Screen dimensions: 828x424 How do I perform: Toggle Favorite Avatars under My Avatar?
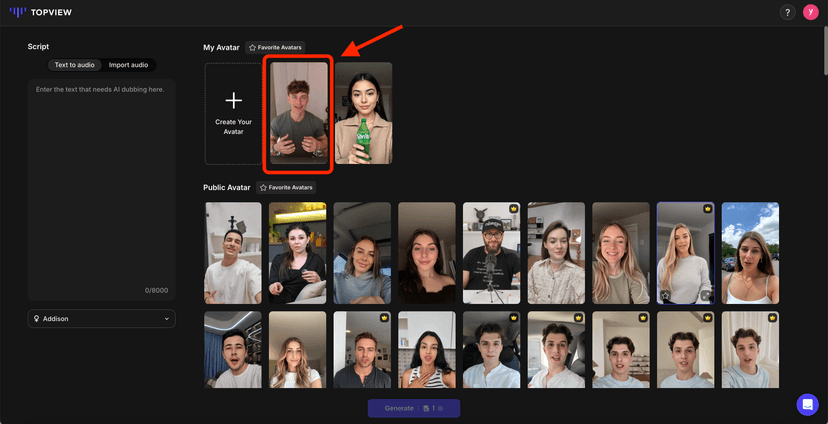pyautogui.click(x=274, y=47)
